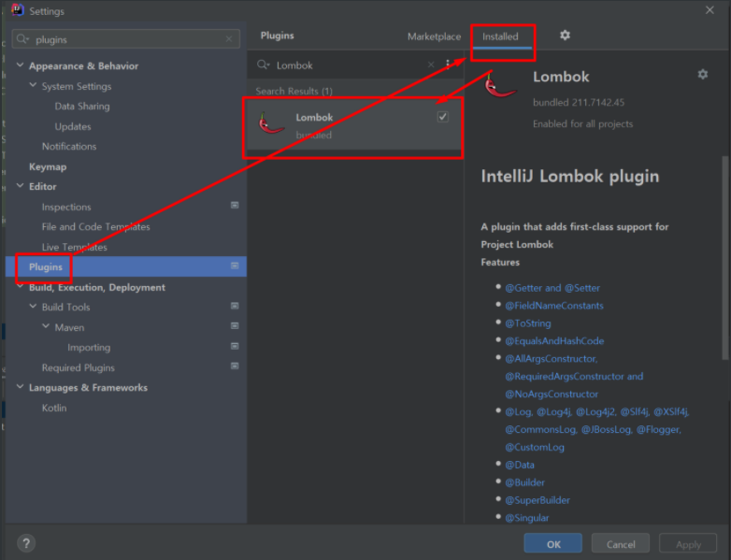Viewport: 731px width, 560px height.
Task: Open Live Templates settings
Action: pyautogui.click(x=74, y=247)
